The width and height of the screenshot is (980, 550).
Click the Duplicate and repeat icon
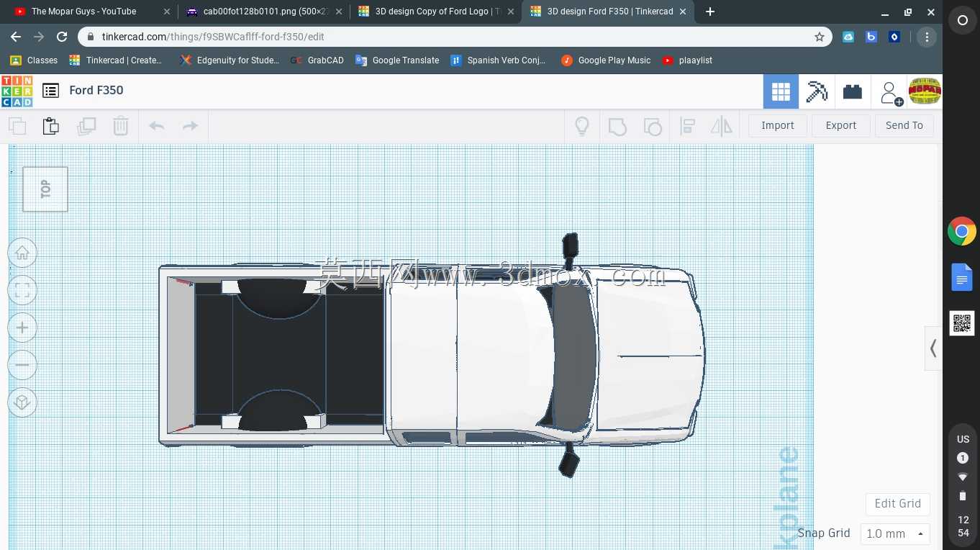click(x=86, y=126)
